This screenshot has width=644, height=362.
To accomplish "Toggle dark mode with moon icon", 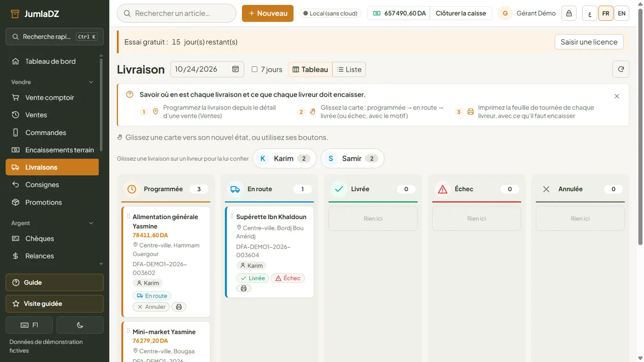I will click(80, 325).
